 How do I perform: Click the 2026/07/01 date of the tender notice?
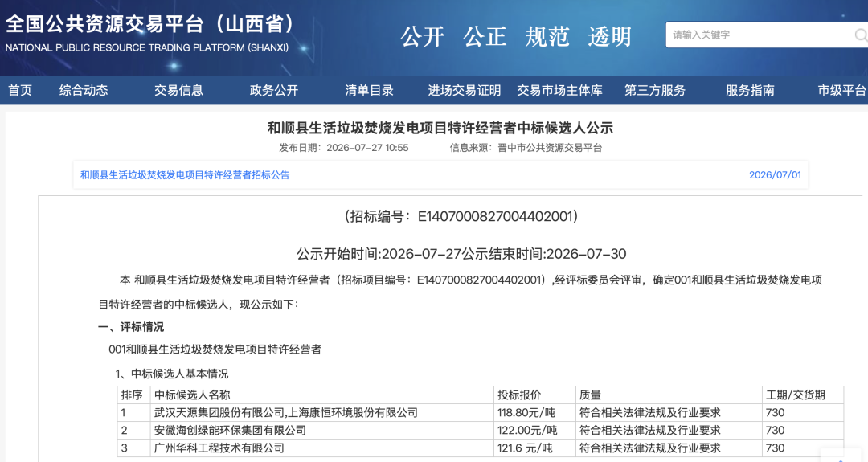click(x=775, y=175)
